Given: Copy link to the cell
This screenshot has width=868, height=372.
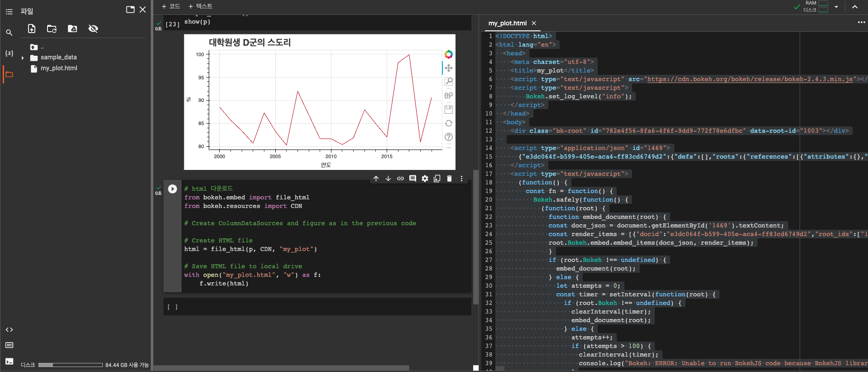Looking at the screenshot, I should (x=400, y=179).
